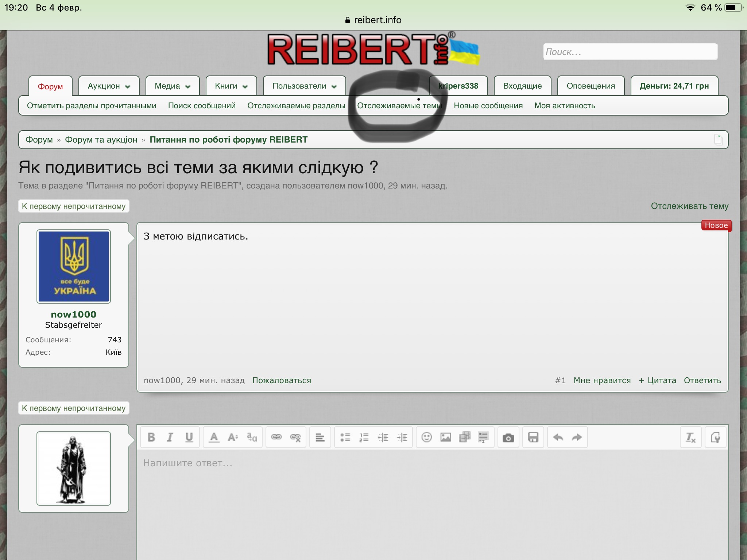Open the now1000 username profile link
Image resolution: width=747 pixels, height=560 pixels.
[x=74, y=314]
